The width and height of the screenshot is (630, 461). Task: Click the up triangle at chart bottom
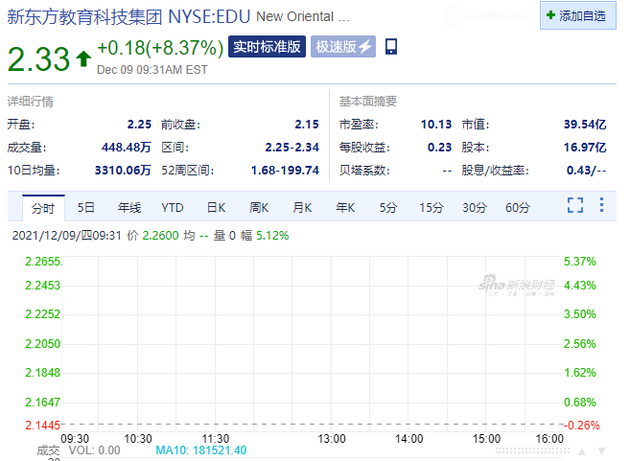point(582,451)
